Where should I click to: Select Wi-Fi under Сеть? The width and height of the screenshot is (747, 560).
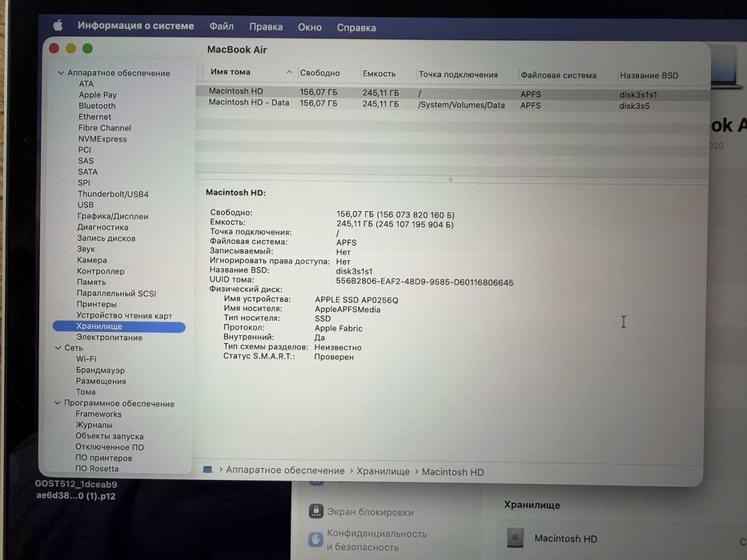coord(86,358)
